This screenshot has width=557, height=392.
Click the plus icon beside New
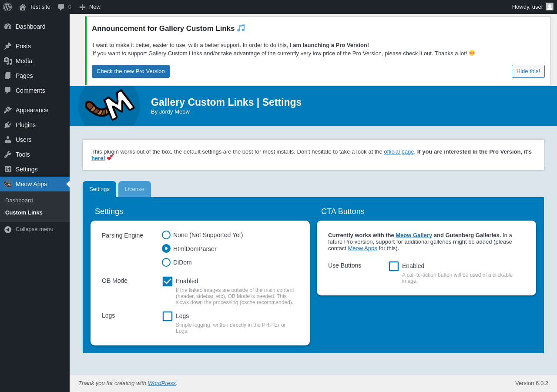tap(82, 7)
